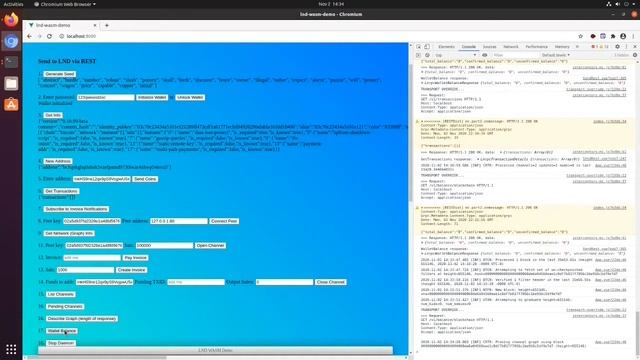This screenshot has width=640, height=360.
Task: Open Chromium from the Ubuntu dock
Action: pyautogui.click(x=11, y=41)
